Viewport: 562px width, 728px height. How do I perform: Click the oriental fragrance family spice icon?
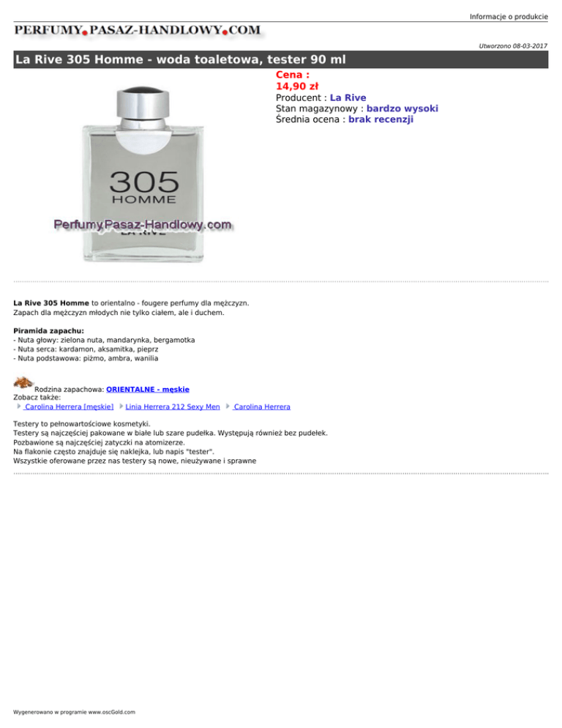(23, 383)
